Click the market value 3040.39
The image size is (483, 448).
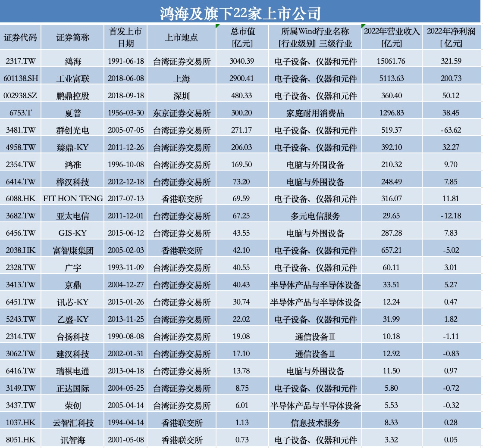point(242,61)
